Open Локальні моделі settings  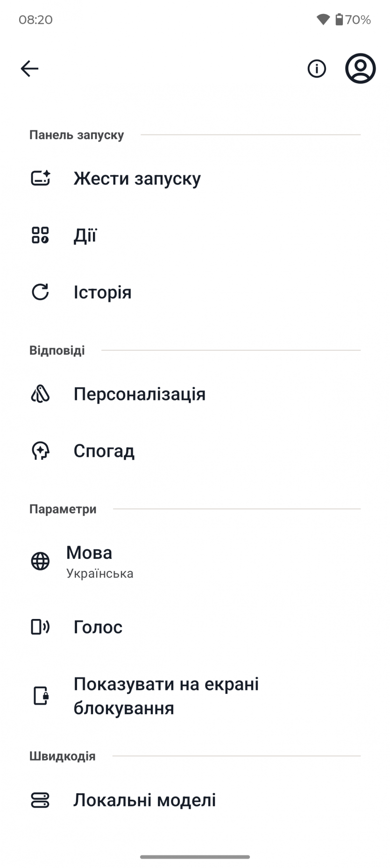pos(145,800)
